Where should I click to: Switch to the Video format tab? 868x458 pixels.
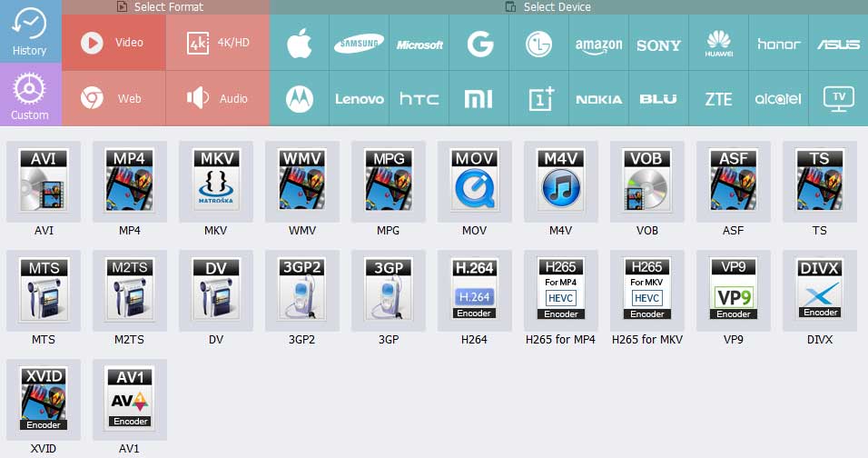tap(113, 43)
